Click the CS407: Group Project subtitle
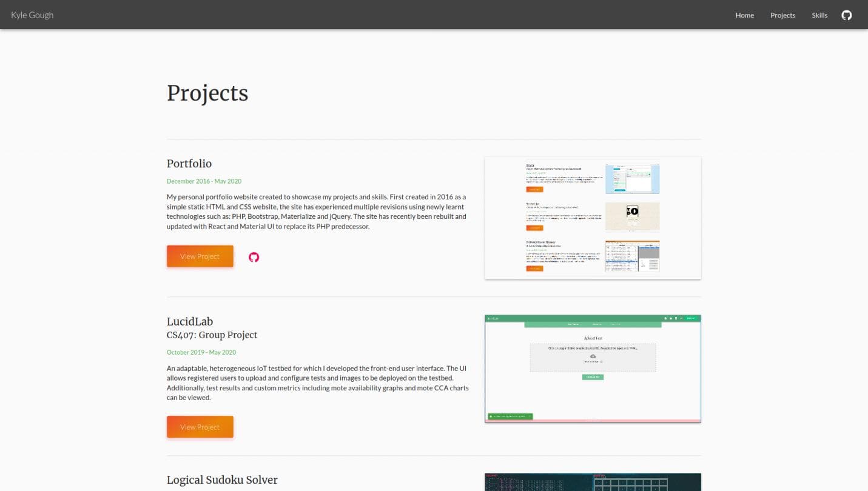 click(212, 335)
